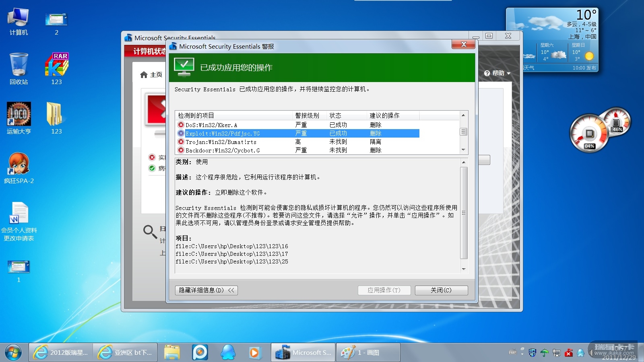644x362 pixels.
Task: Open the firewall shield tray icon
Action: coord(532,353)
